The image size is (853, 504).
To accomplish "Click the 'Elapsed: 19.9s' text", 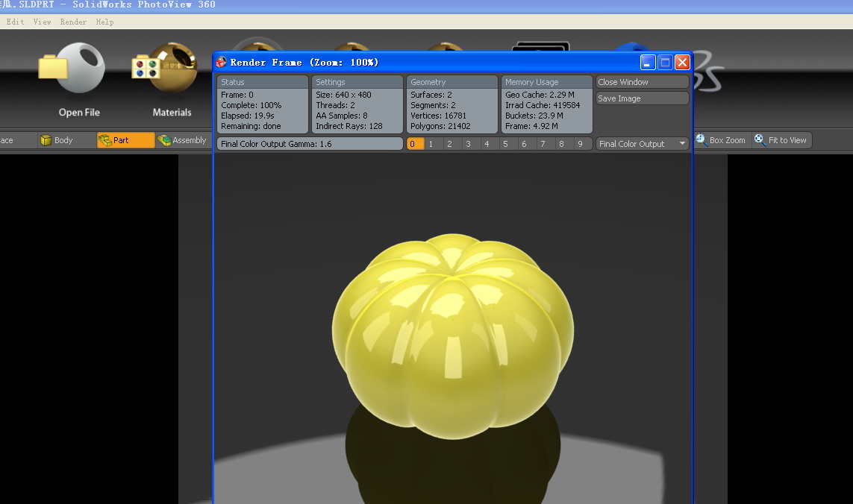I will (248, 116).
